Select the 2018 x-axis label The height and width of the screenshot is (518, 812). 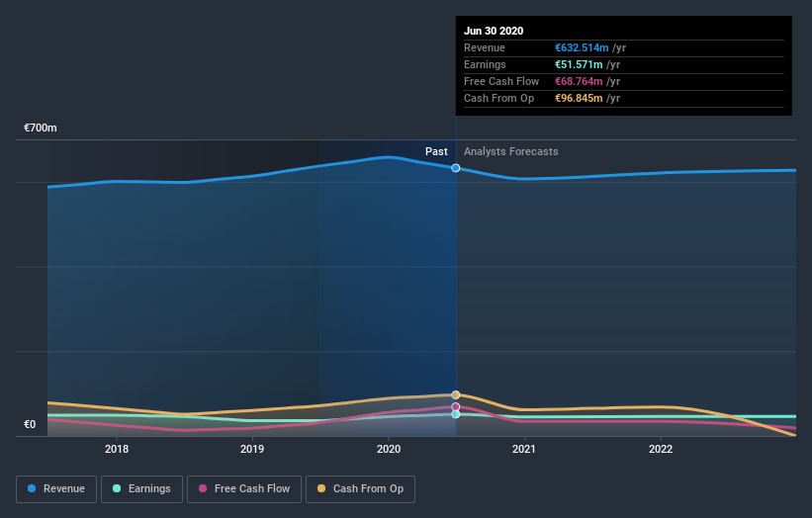[117, 449]
